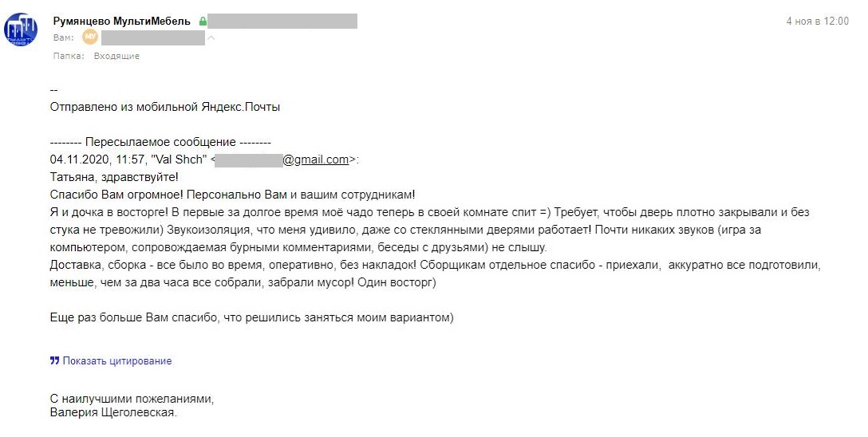Show the hidden quoted text via Показать цитирование

(116, 361)
